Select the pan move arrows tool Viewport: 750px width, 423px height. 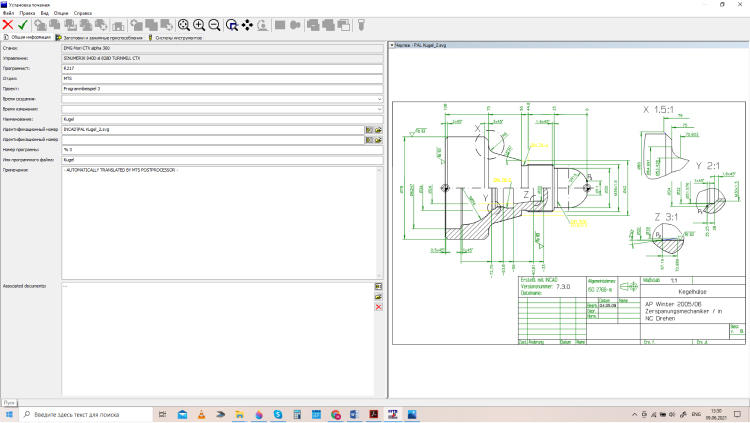[x=247, y=25]
